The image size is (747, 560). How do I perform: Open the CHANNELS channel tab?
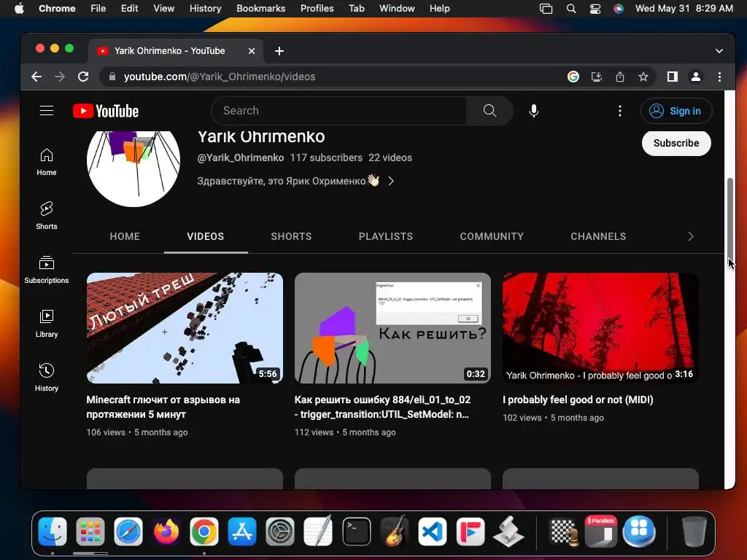point(598,236)
